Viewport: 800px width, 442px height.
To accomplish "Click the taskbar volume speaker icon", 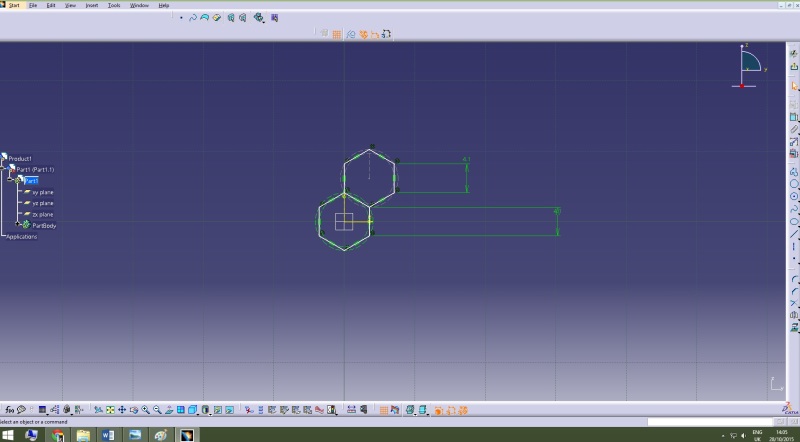I will [x=743, y=435].
